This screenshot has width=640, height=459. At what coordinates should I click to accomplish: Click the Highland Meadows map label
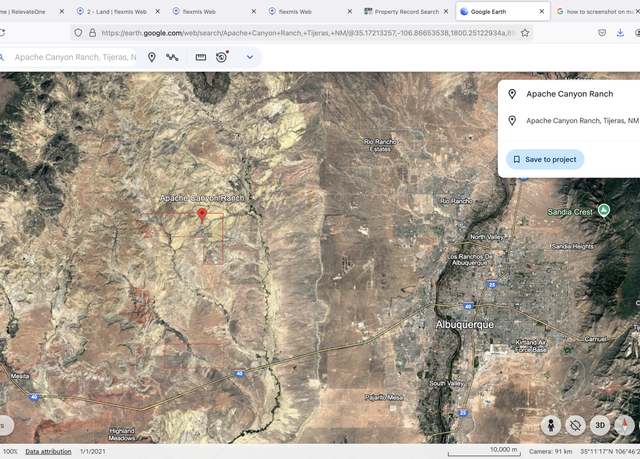122,435
